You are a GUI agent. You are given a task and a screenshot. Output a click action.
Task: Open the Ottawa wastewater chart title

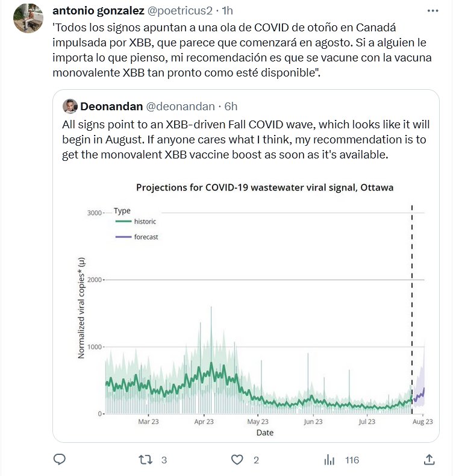[264, 187]
